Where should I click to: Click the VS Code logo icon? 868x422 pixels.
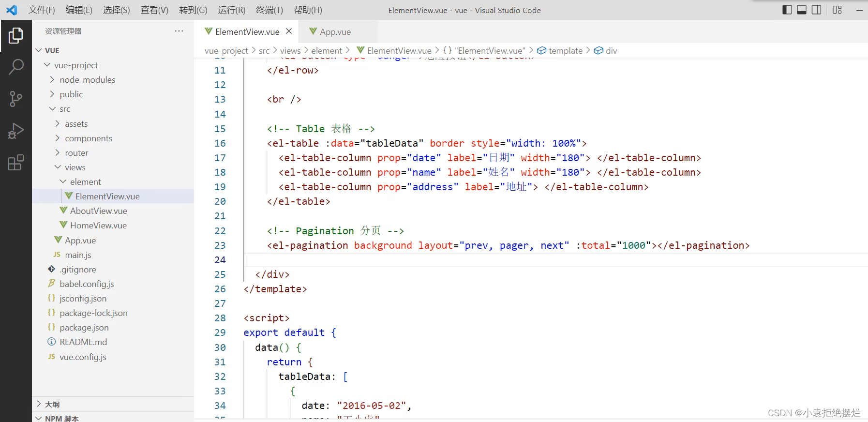(x=12, y=10)
